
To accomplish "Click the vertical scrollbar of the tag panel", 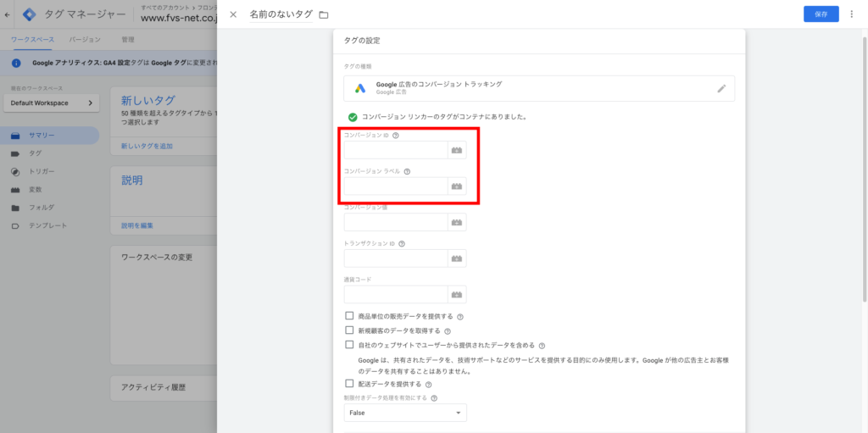I will pos(865,169).
